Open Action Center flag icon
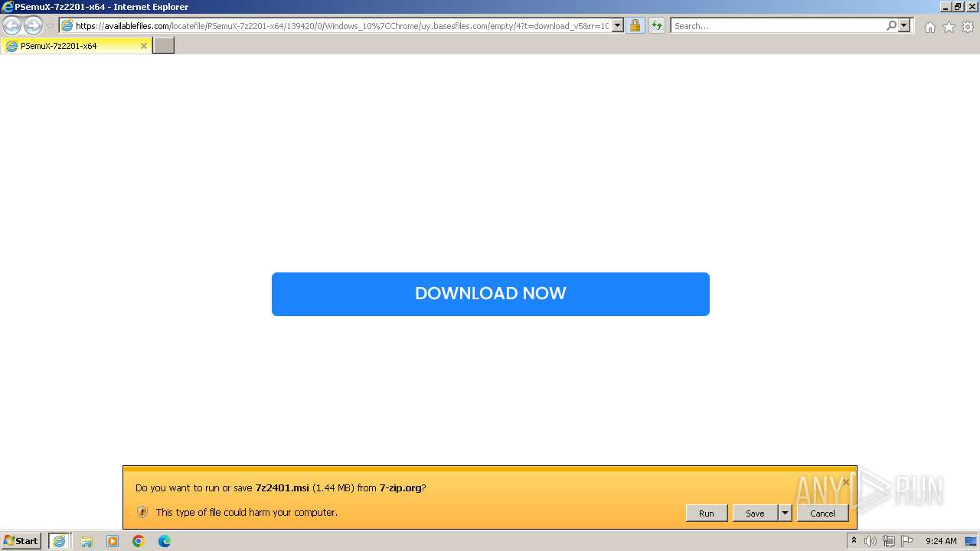The image size is (980, 551). click(907, 541)
